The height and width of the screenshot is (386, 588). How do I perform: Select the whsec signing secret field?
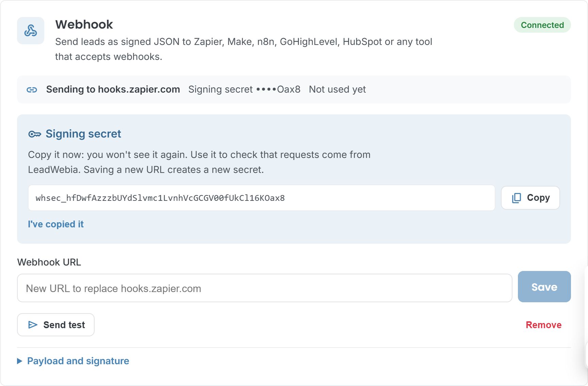tap(261, 198)
